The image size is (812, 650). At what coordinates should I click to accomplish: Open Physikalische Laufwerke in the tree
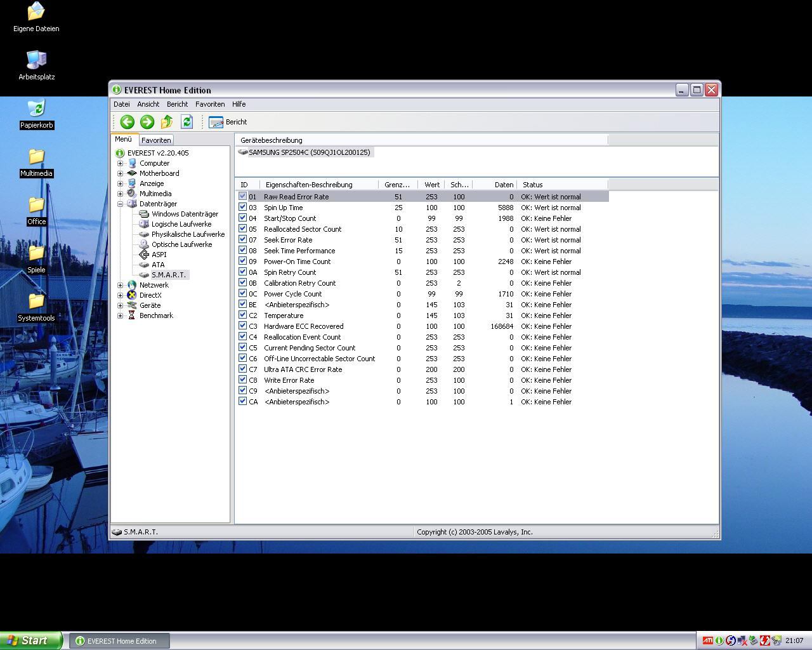188,234
